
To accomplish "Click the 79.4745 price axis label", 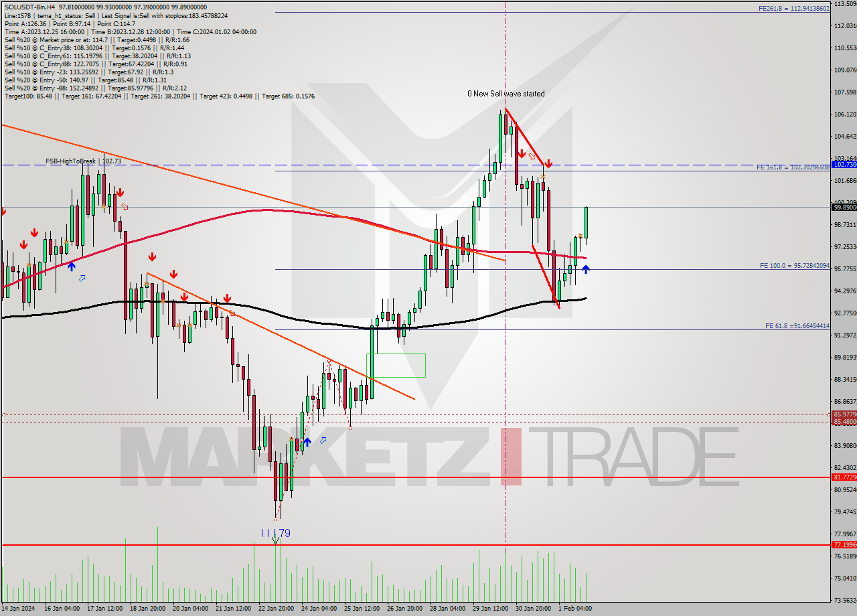I will point(845,512).
